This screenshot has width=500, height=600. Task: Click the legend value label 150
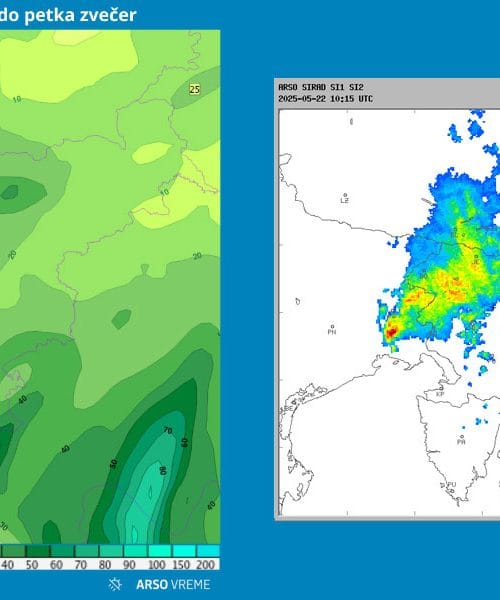click(x=181, y=564)
